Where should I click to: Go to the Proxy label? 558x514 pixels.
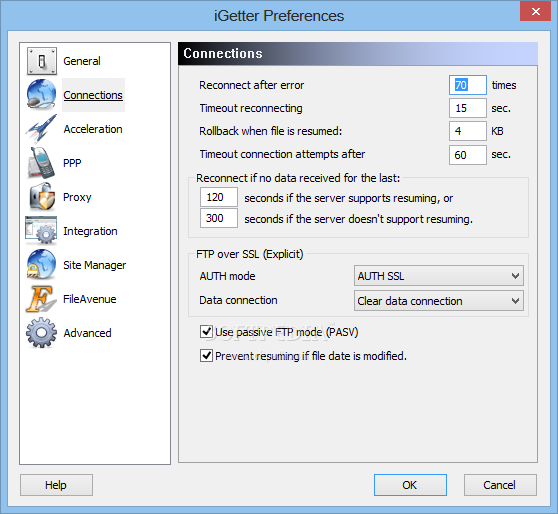point(77,197)
